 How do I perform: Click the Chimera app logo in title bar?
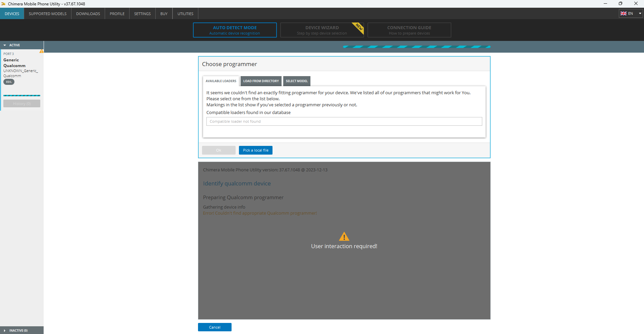[3, 4]
